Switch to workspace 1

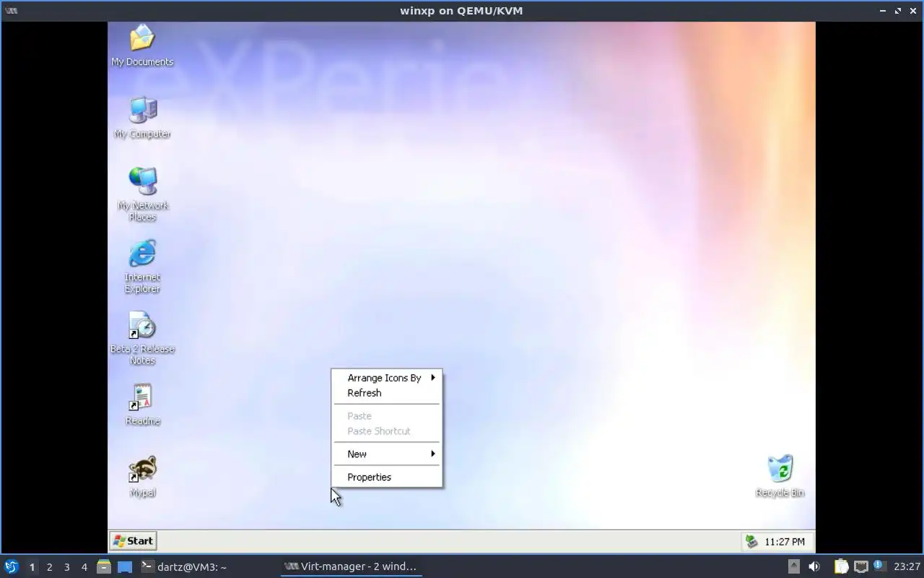32,567
